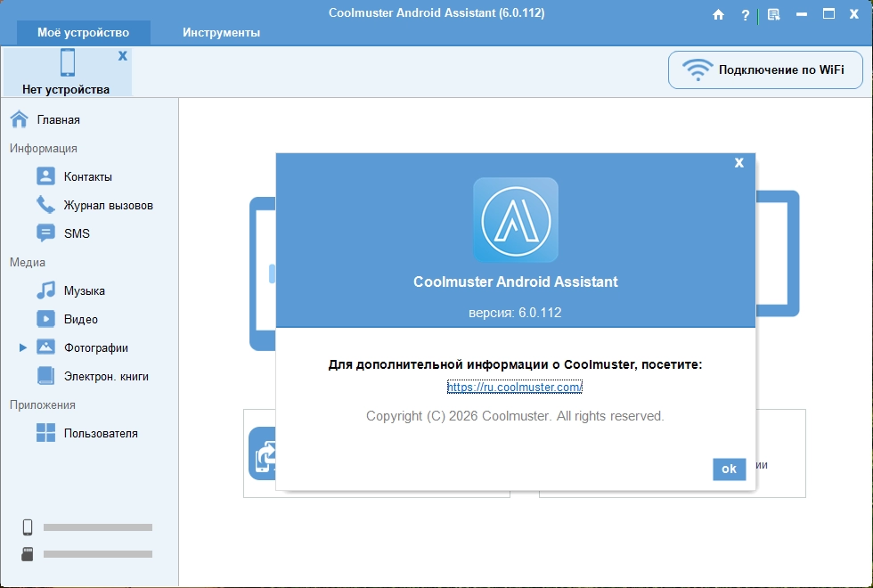Click the Главная house icon

coord(20,119)
